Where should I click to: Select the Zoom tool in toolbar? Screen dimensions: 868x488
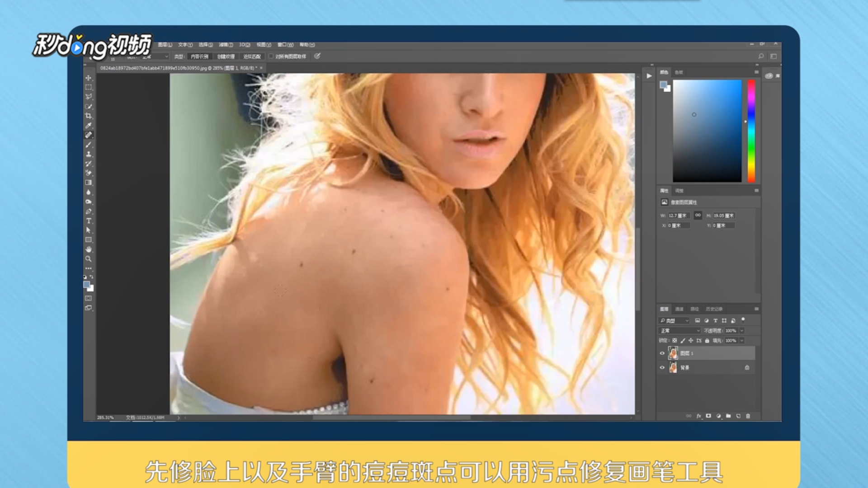click(x=89, y=259)
